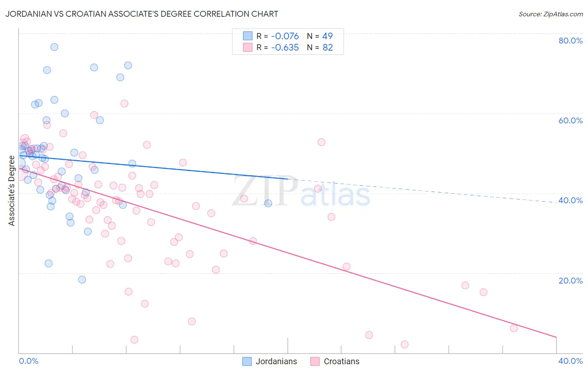The image size is (588, 373).
Task: Select the 20.0% y-axis tick label
Action: pyautogui.click(x=570, y=281)
